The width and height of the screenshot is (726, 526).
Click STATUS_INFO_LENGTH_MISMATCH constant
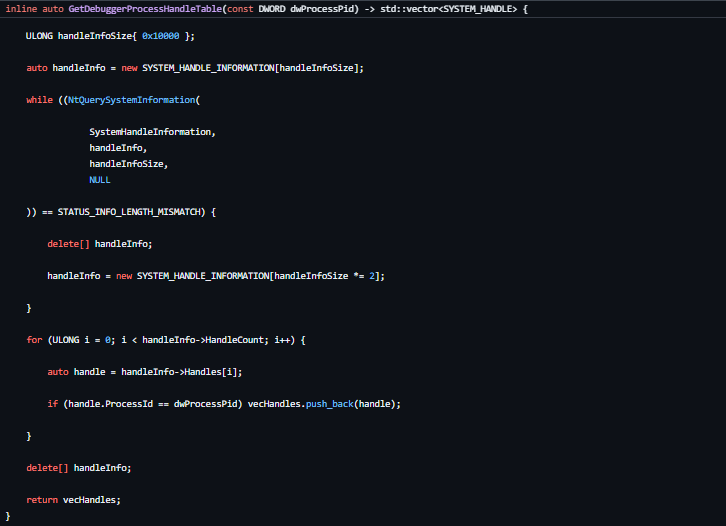[129, 212]
